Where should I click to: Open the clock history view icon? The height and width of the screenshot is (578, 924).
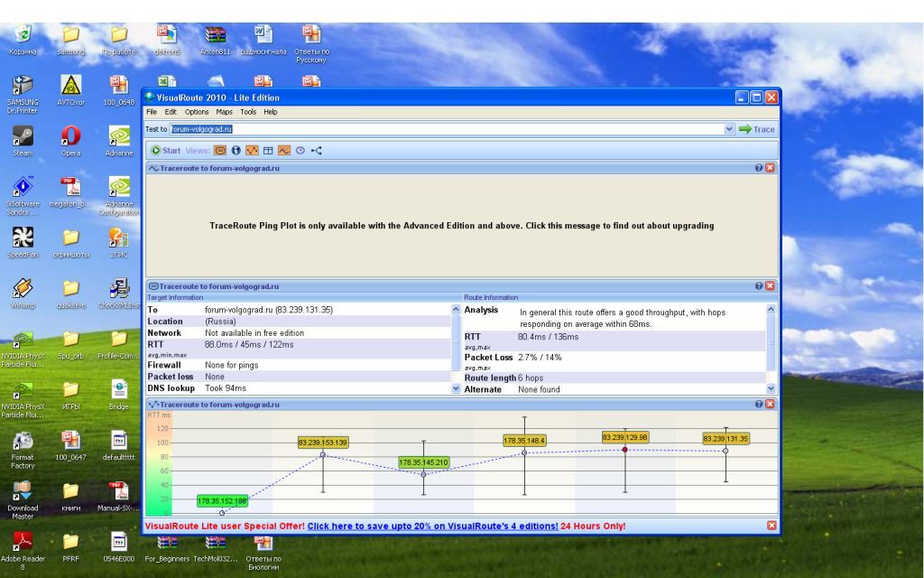pyautogui.click(x=300, y=150)
